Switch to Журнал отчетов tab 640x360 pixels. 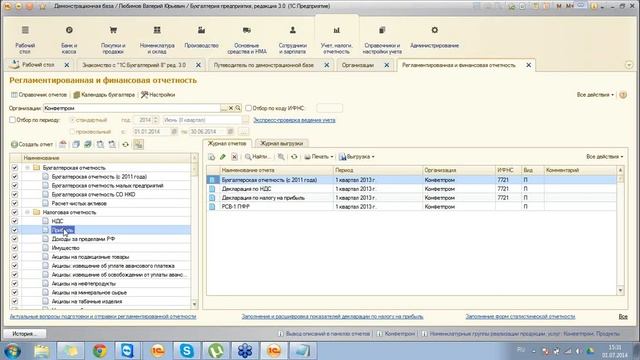(227, 144)
